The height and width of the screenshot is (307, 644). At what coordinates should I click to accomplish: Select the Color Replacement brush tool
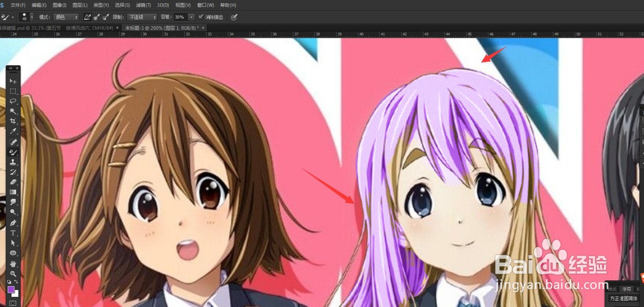coord(13,152)
